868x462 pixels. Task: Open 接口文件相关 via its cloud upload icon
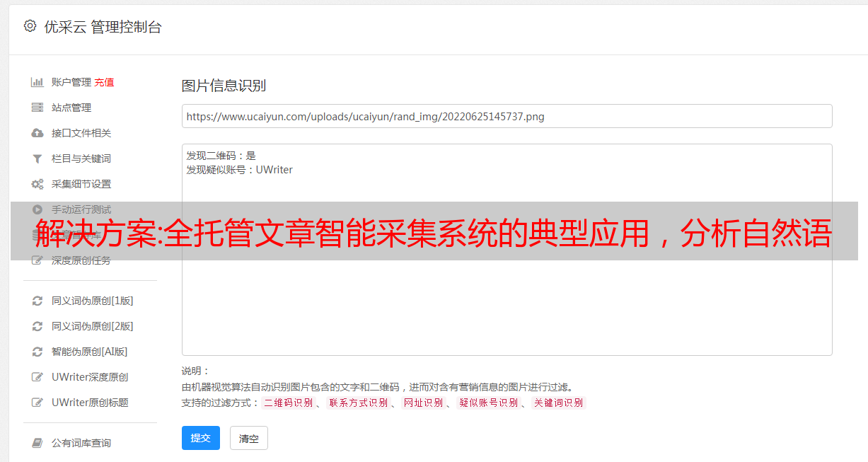click(37, 133)
